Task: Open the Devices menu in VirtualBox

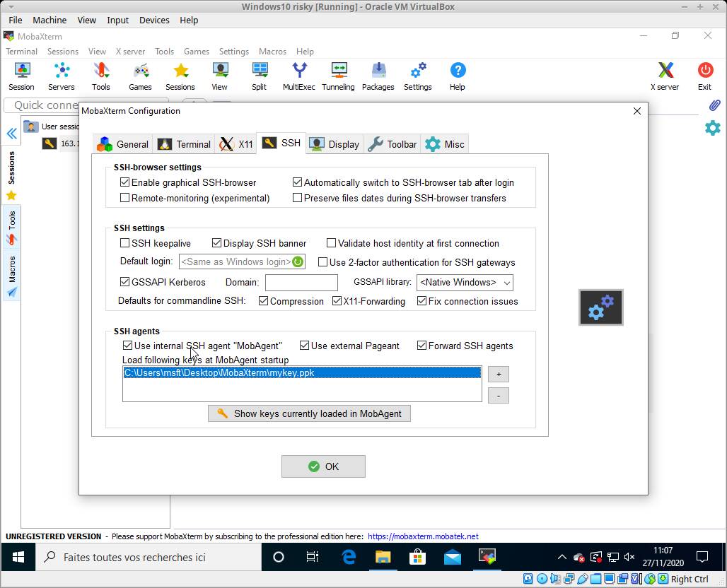Action: click(x=154, y=20)
